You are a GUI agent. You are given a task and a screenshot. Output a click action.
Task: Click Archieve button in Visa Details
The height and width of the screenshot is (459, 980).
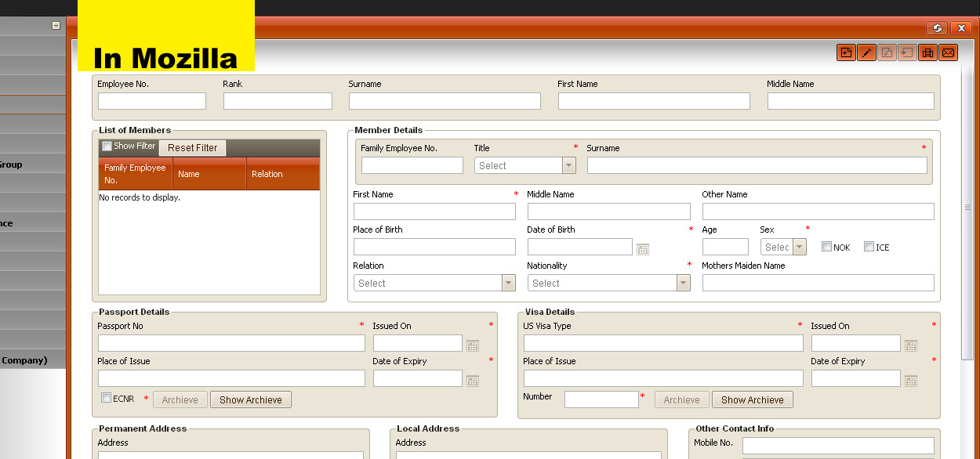click(682, 399)
